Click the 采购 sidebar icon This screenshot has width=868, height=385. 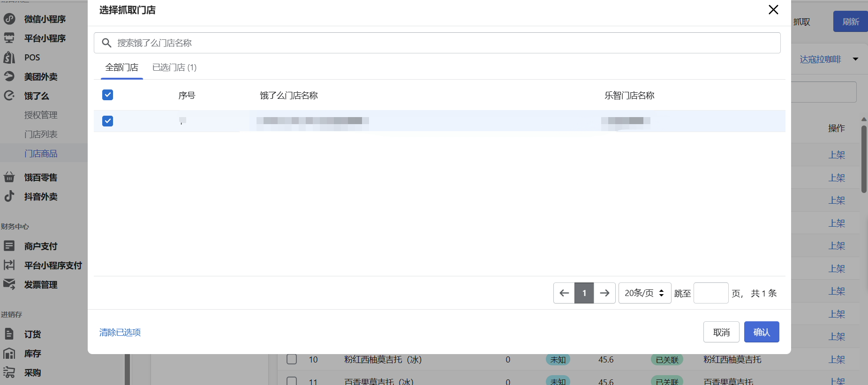click(x=9, y=372)
